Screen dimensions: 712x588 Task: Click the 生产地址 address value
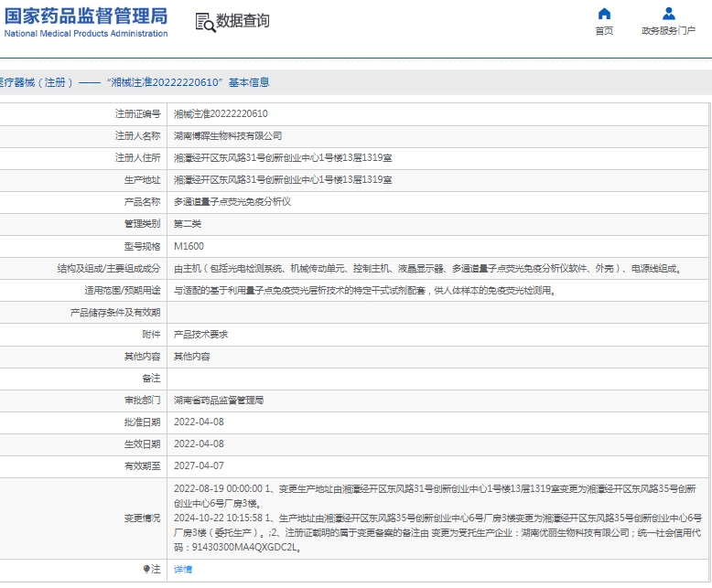283,180
